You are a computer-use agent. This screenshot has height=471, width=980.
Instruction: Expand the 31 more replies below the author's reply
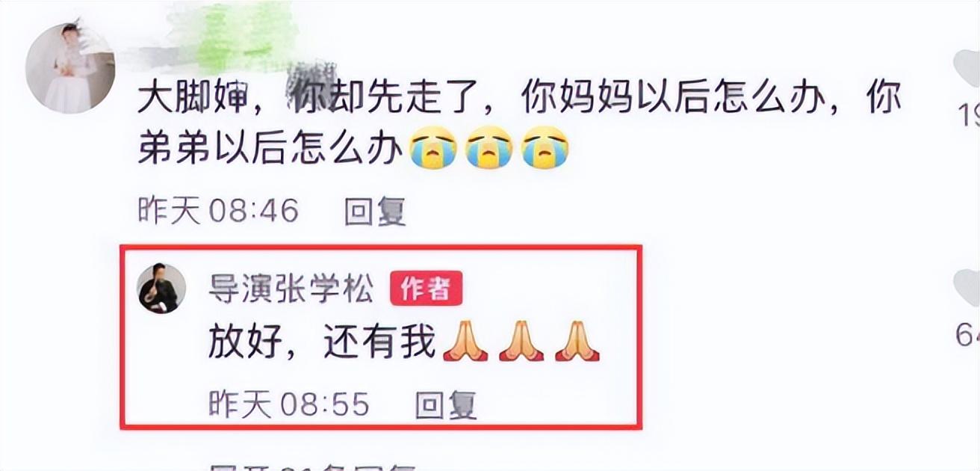coord(312,466)
